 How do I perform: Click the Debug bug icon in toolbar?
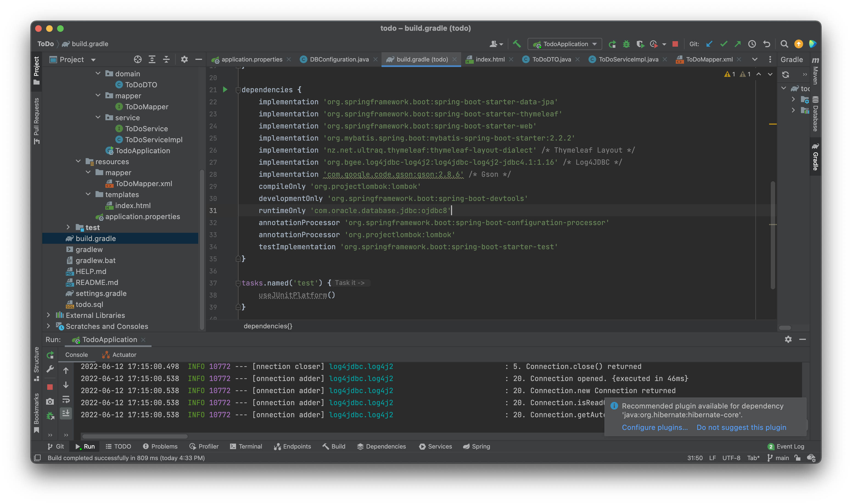(x=626, y=44)
